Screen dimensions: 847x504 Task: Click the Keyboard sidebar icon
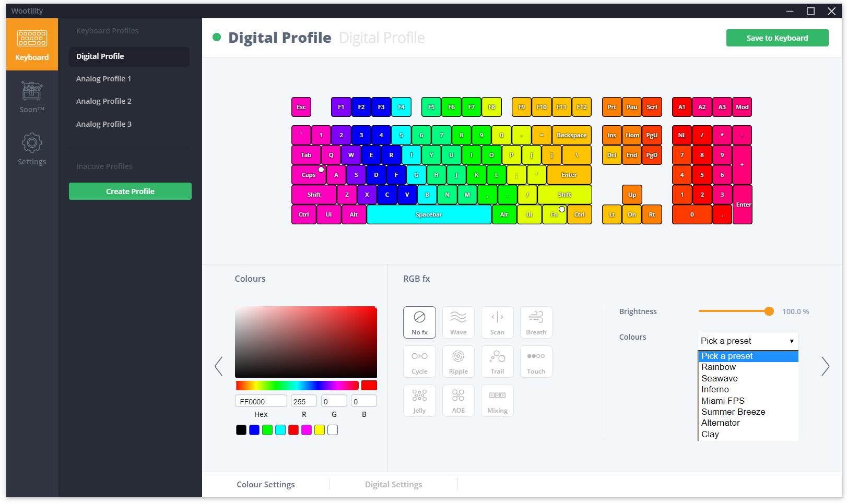click(x=32, y=45)
